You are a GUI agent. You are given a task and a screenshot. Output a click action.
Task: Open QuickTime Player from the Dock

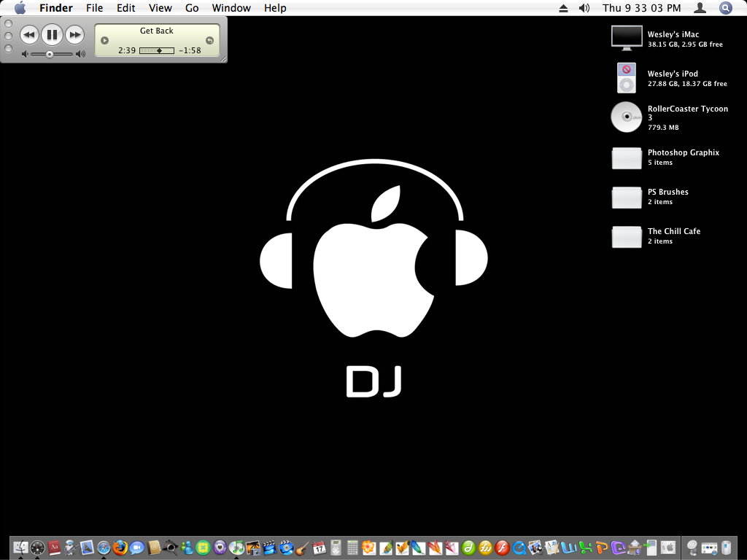point(519,548)
